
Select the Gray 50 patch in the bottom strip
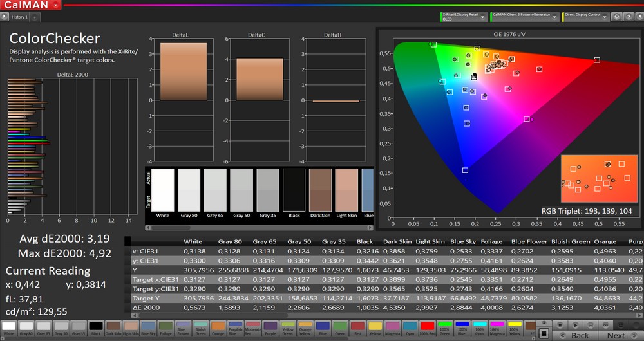(x=61, y=328)
